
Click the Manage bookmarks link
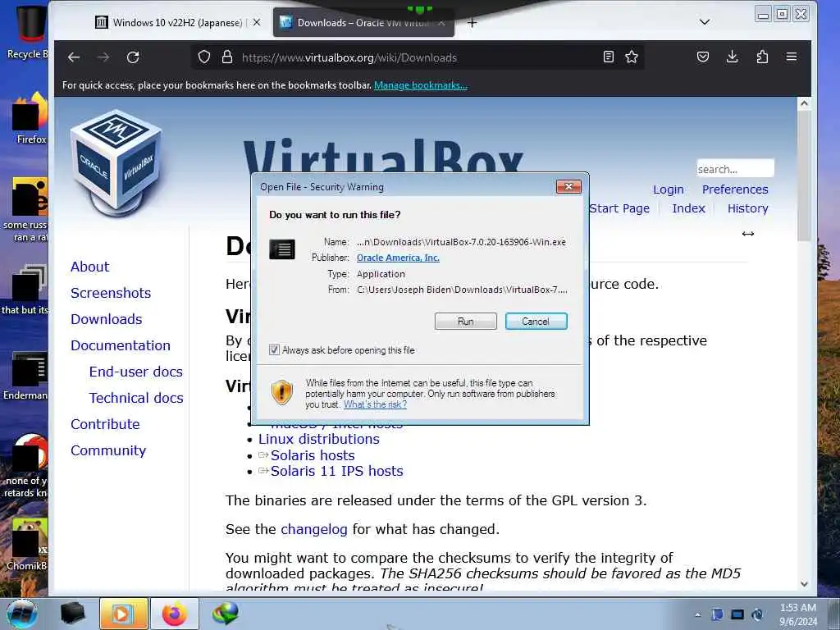coord(421,85)
